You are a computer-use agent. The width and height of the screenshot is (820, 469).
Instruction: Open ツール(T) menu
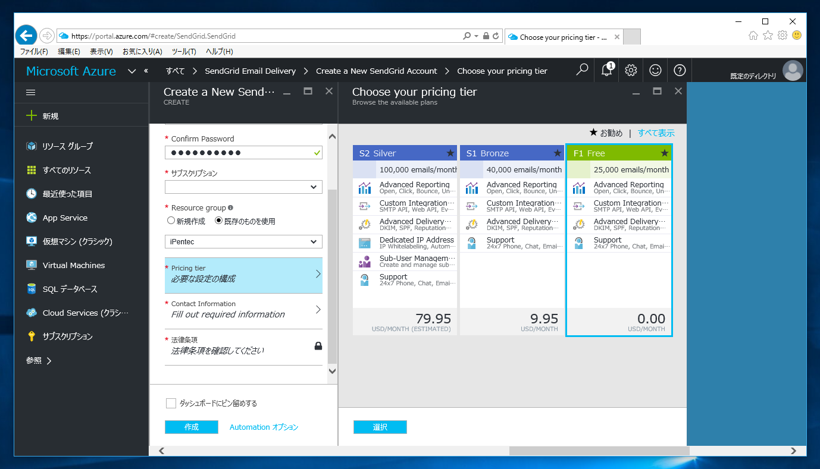pyautogui.click(x=184, y=52)
